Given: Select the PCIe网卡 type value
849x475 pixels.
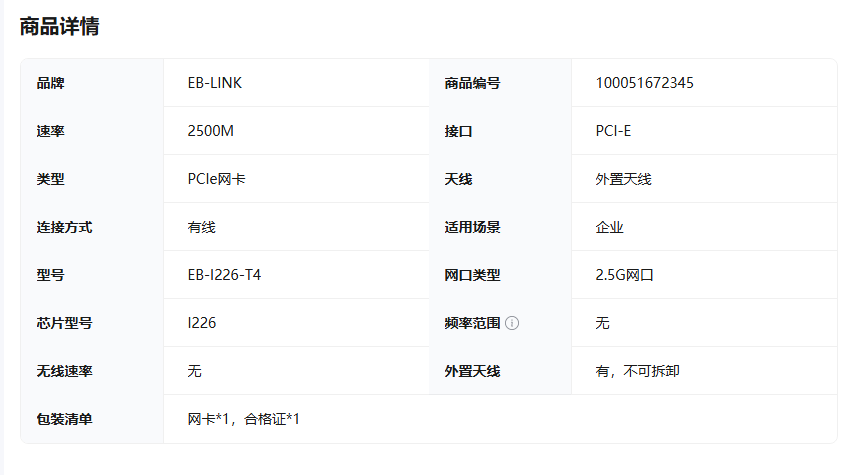Looking at the screenshot, I should [x=216, y=179].
